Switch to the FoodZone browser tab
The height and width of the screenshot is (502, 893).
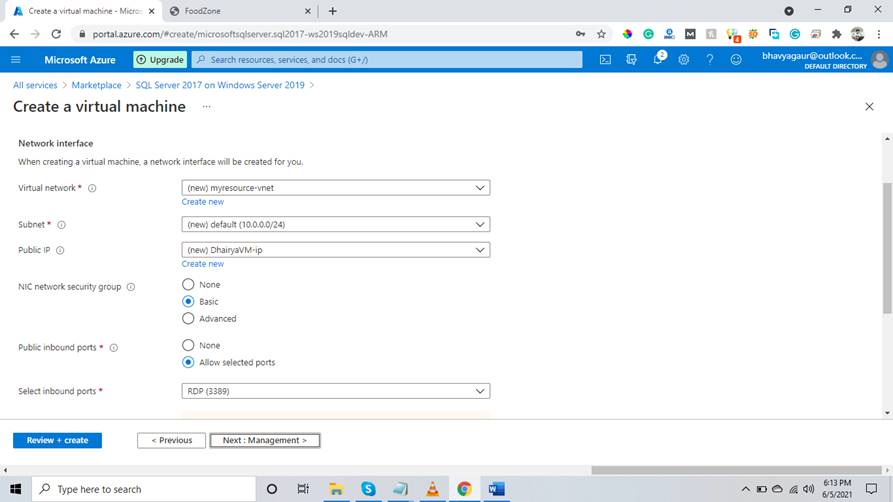click(x=238, y=11)
